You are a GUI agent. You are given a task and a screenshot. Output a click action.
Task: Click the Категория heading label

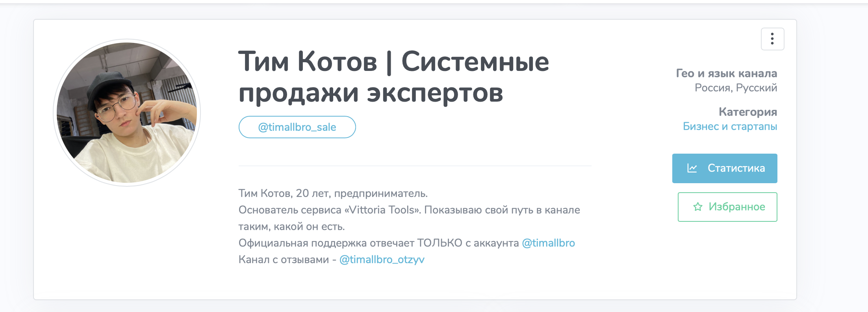pyautogui.click(x=747, y=112)
